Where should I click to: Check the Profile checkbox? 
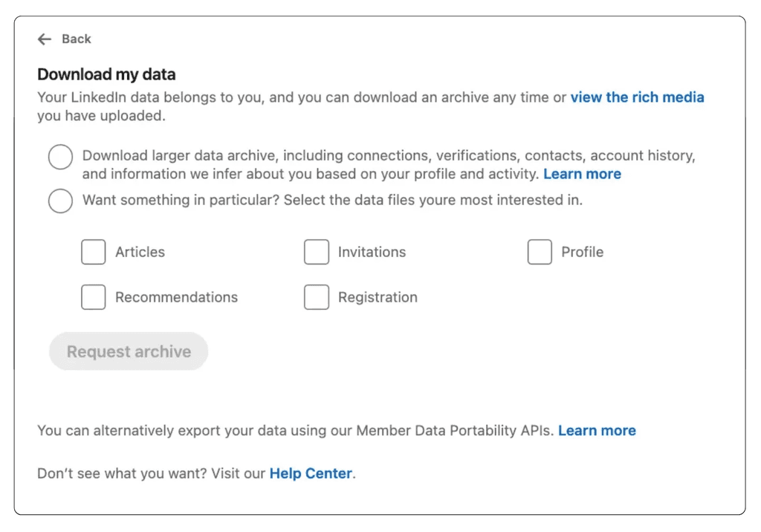pyautogui.click(x=540, y=252)
